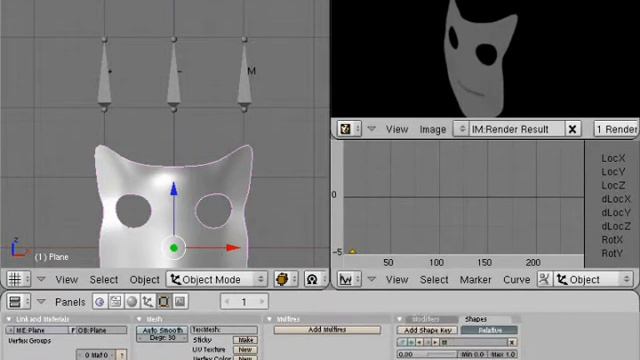Image resolution: width=640 pixels, height=360 pixels.
Task: Open the Object menu in 3D viewport header
Action: coord(144,280)
